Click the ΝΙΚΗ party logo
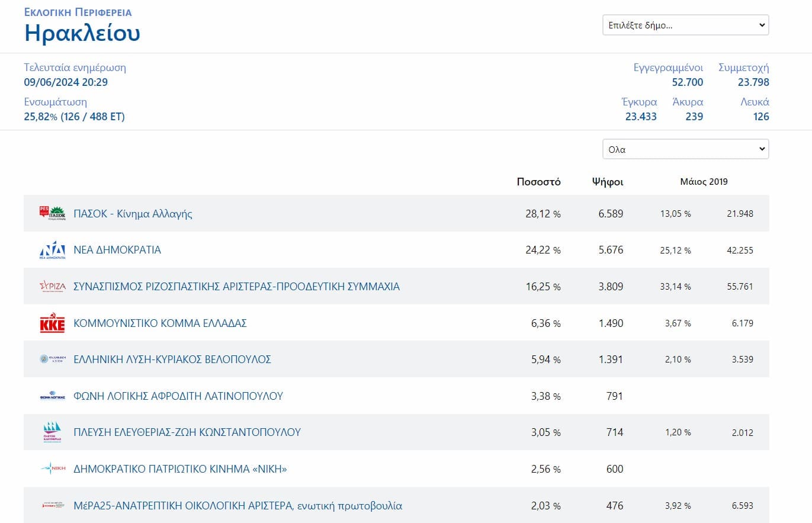812x523 pixels. [52, 469]
